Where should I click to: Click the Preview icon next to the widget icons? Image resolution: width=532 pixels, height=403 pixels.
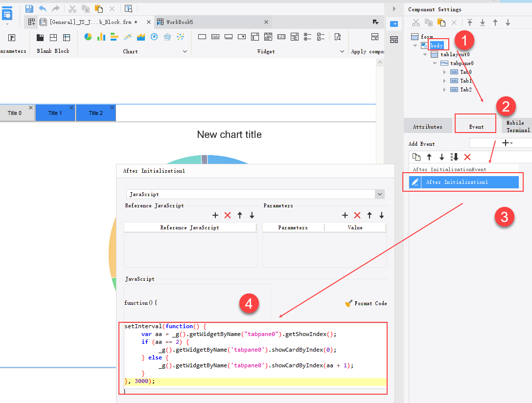point(338,37)
